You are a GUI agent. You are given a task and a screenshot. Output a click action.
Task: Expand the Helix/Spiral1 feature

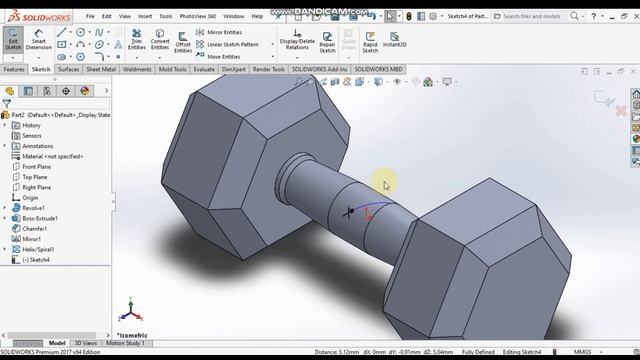[x=5, y=249]
